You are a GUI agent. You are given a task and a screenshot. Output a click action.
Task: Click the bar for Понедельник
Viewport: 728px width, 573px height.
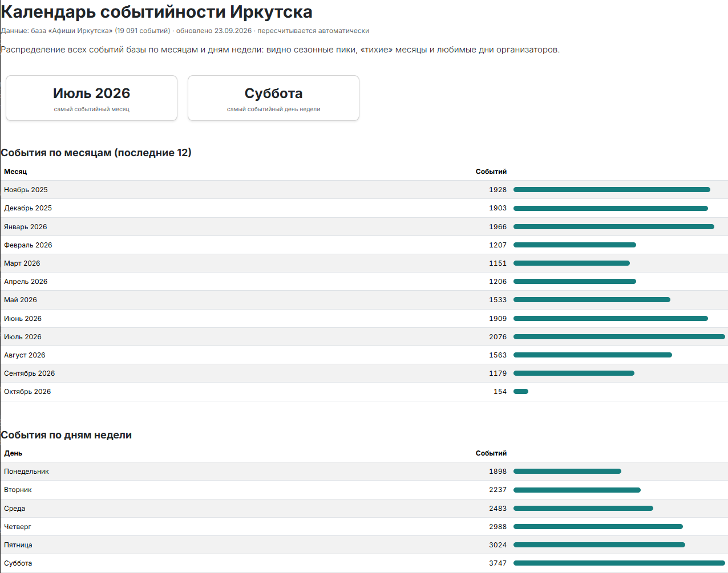(567, 472)
